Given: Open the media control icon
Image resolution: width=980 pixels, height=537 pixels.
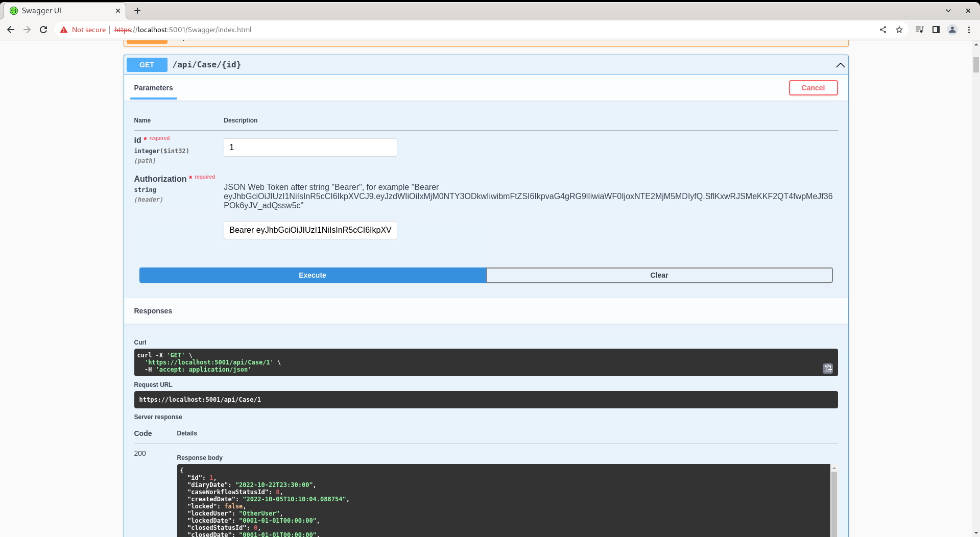Looking at the screenshot, I should pyautogui.click(x=919, y=30).
